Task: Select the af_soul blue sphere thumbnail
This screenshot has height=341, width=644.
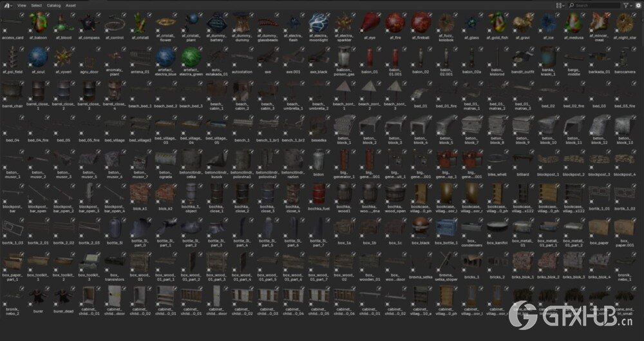Action: point(38,57)
